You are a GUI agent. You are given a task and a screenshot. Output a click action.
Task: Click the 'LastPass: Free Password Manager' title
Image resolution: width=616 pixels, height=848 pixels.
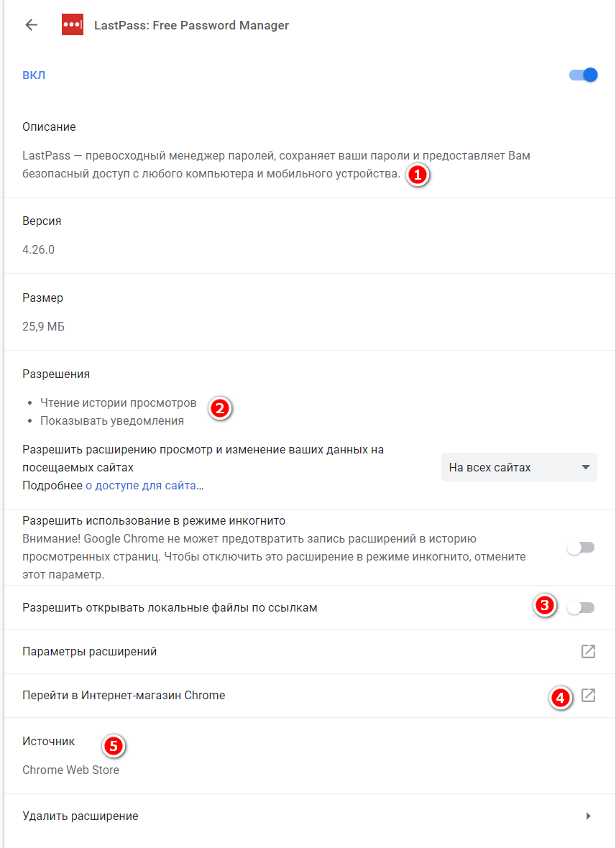pyautogui.click(x=191, y=25)
